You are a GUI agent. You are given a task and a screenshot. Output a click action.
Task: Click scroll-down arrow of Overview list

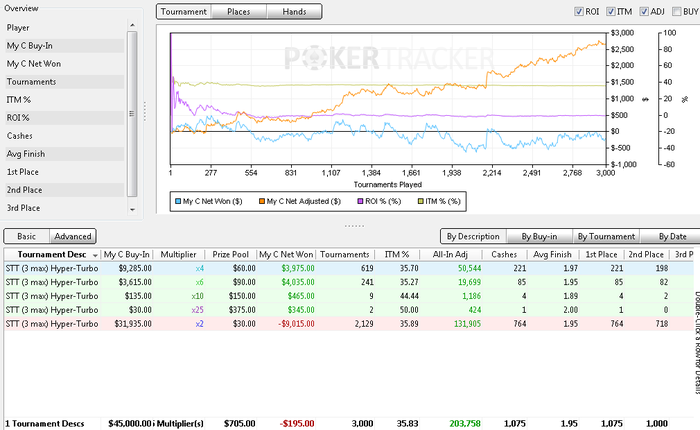(132, 209)
